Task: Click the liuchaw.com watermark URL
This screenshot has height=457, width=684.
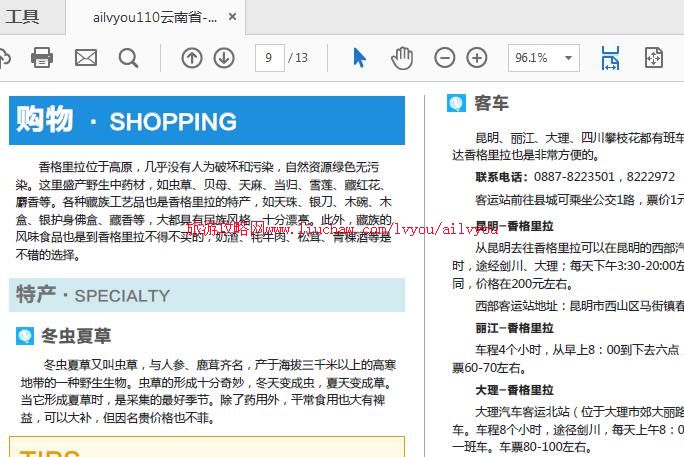Action: coord(343,229)
